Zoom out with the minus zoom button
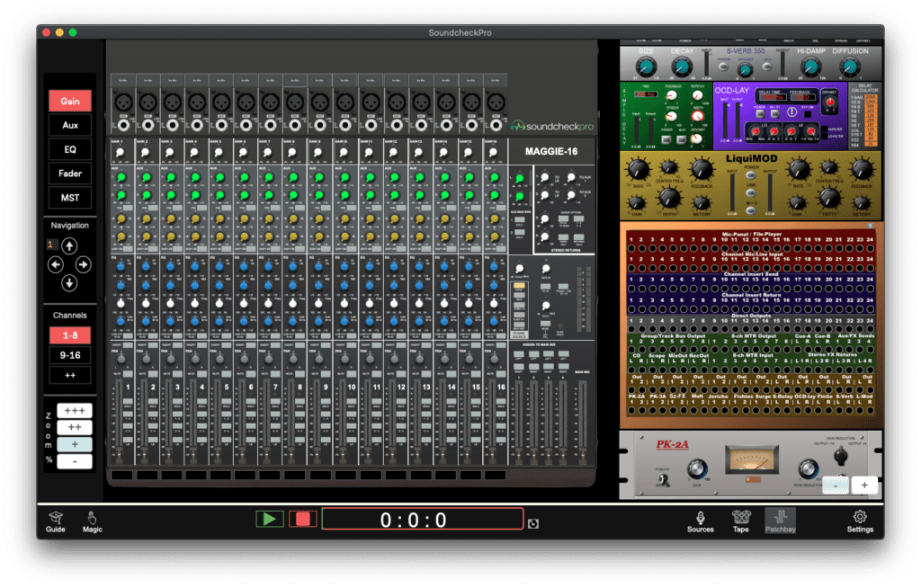Screen dimensions: 921x588 [x=75, y=462]
